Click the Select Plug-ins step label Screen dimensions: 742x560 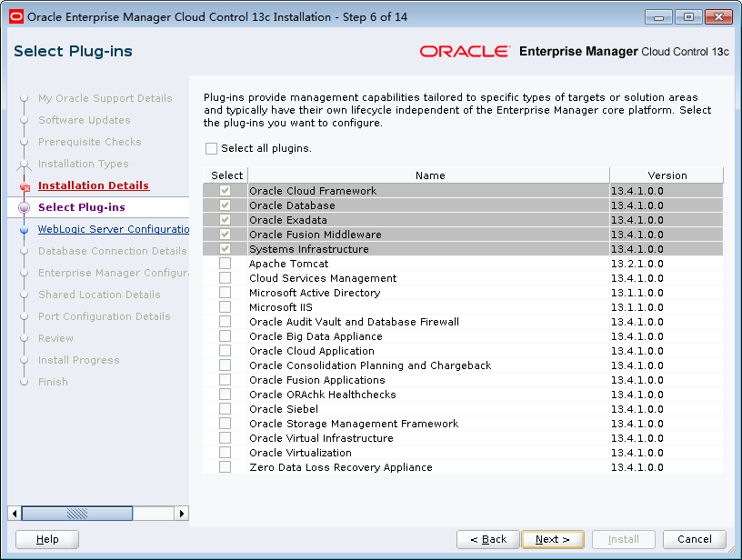82,207
